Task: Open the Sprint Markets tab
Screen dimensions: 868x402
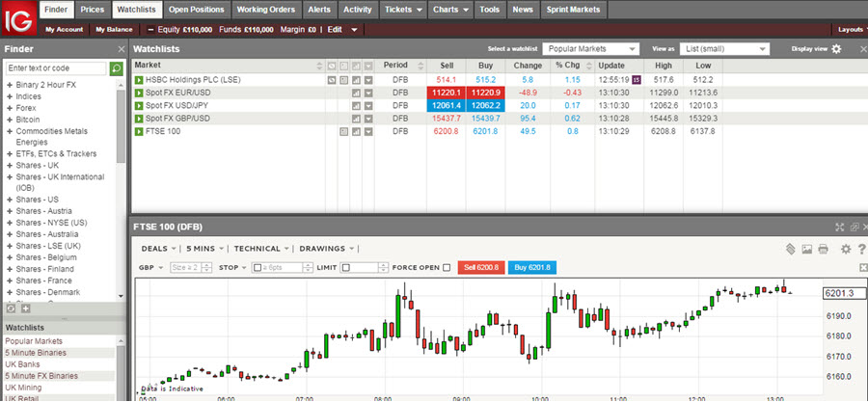Action: point(573,10)
